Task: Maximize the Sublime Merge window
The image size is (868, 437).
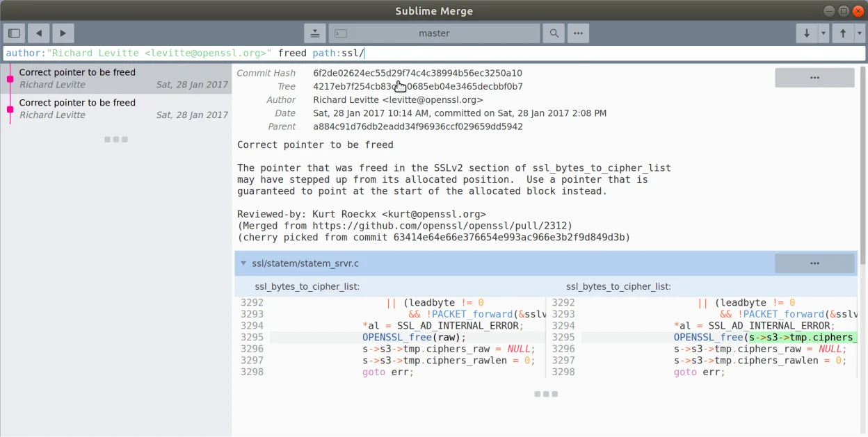Action: point(844,10)
